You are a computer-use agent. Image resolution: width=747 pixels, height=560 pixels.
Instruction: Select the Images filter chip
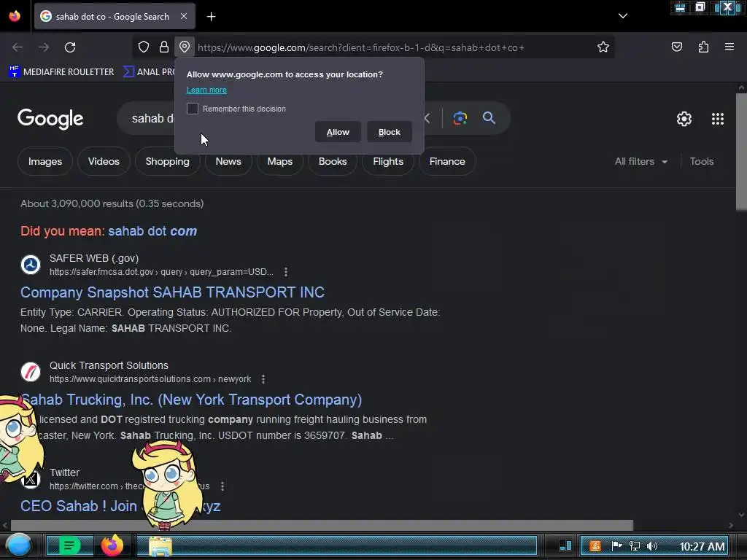pos(45,161)
